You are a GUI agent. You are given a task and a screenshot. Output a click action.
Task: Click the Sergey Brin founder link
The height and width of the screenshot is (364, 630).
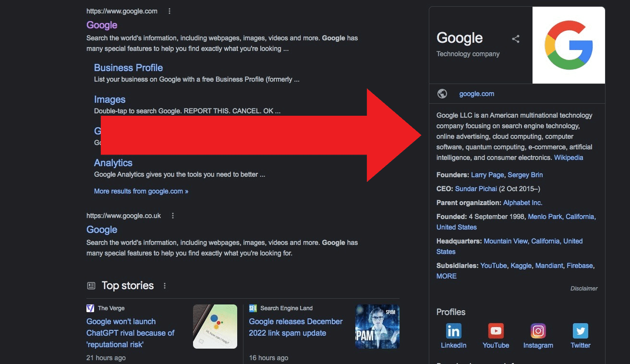click(525, 175)
